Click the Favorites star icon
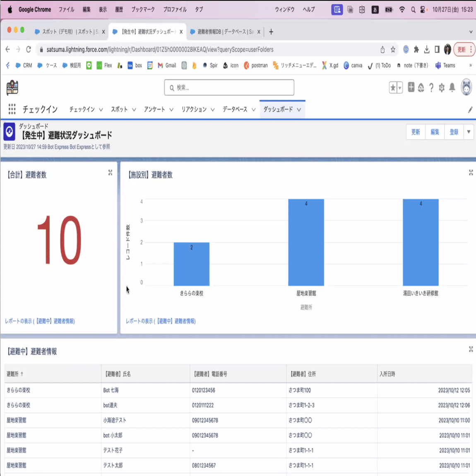 [393, 88]
